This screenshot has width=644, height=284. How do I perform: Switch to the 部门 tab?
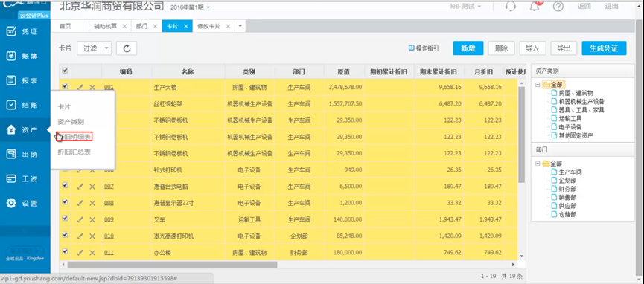(x=142, y=26)
